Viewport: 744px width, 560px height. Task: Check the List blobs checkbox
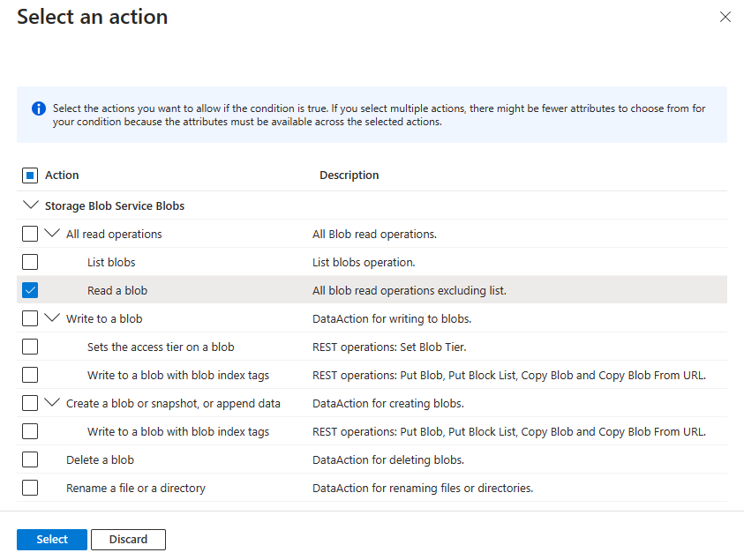(x=30, y=261)
